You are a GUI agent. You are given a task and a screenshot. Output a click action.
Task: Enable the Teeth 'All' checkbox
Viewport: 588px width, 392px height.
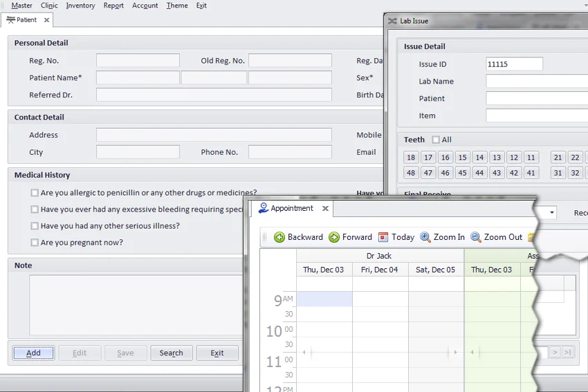point(436,140)
